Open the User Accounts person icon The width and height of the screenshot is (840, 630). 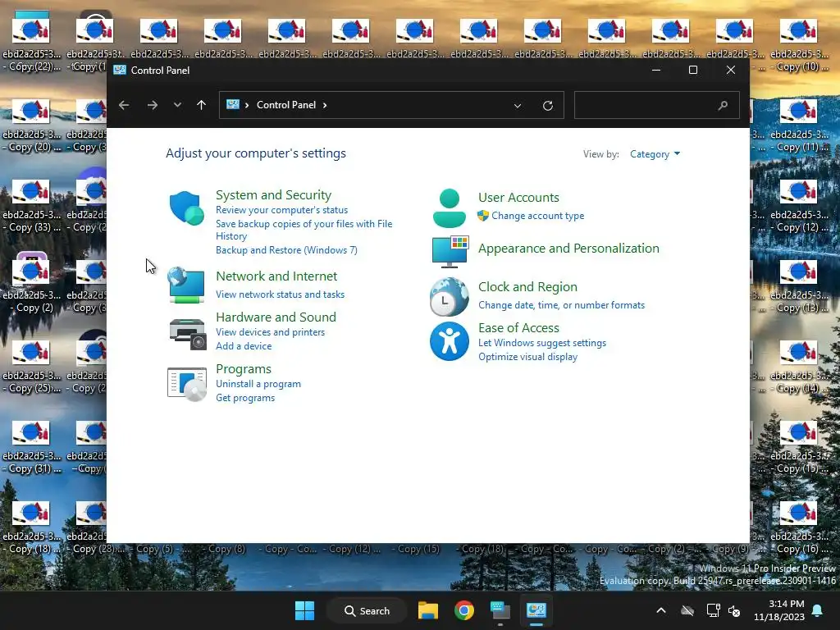click(449, 208)
